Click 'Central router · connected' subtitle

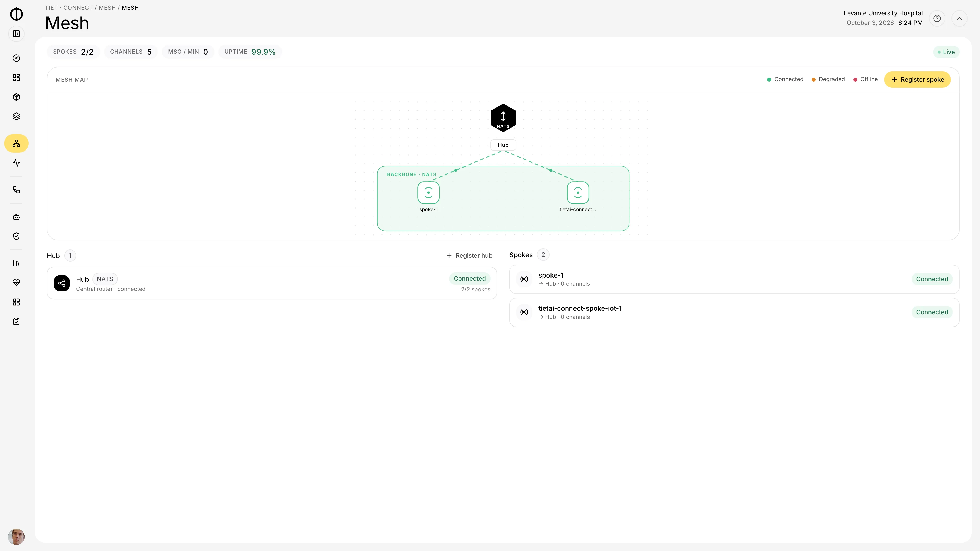(111, 289)
